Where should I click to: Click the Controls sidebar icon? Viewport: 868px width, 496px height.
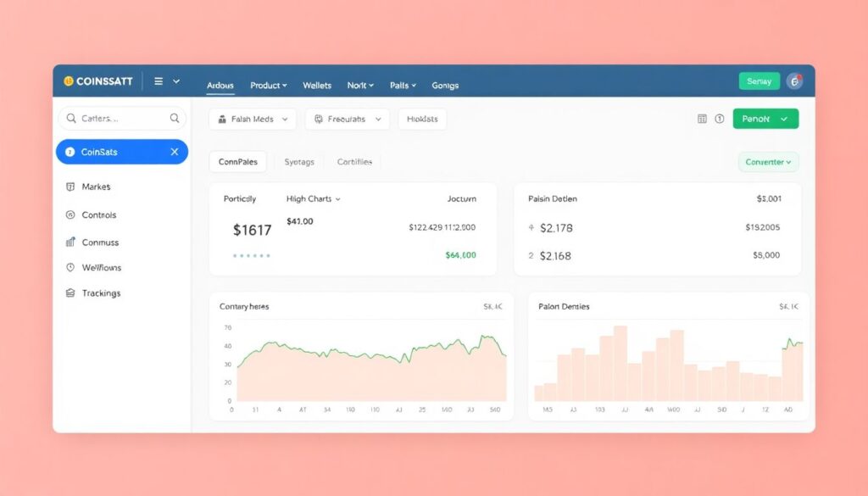coord(70,215)
